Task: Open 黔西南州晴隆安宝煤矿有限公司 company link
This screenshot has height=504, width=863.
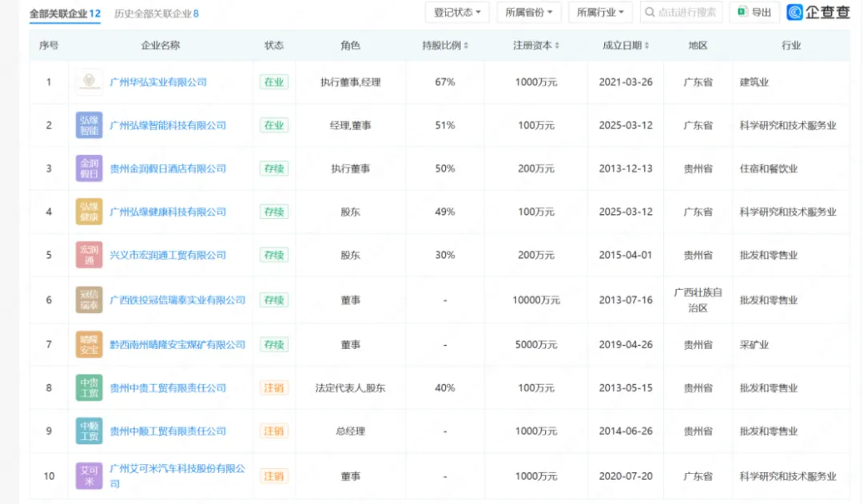Action: (x=177, y=344)
